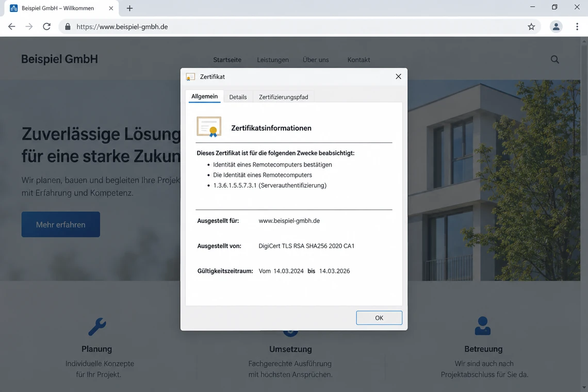Close the Zertifikat dialog with X
Image resolution: width=588 pixels, height=392 pixels.
point(398,76)
